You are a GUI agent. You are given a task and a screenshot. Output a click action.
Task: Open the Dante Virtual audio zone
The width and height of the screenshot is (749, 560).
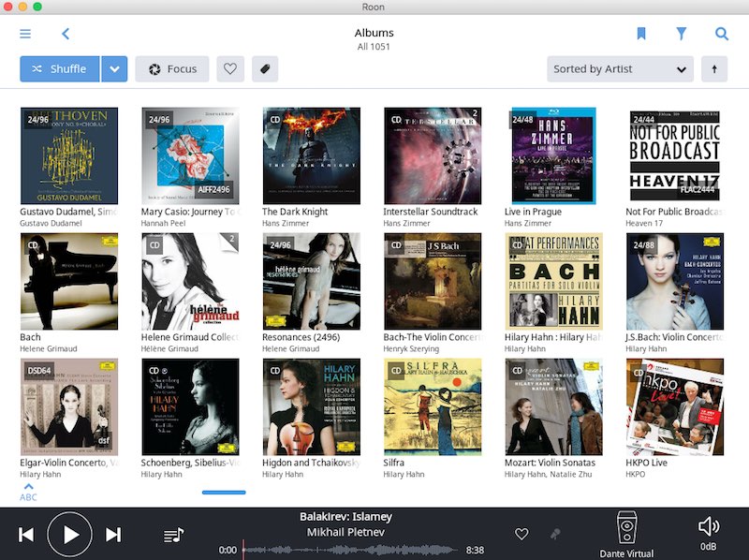626,534
